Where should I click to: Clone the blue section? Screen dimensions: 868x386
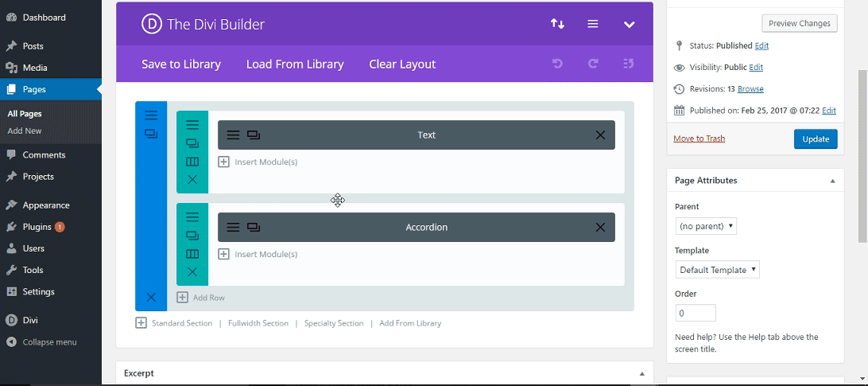[151, 134]
